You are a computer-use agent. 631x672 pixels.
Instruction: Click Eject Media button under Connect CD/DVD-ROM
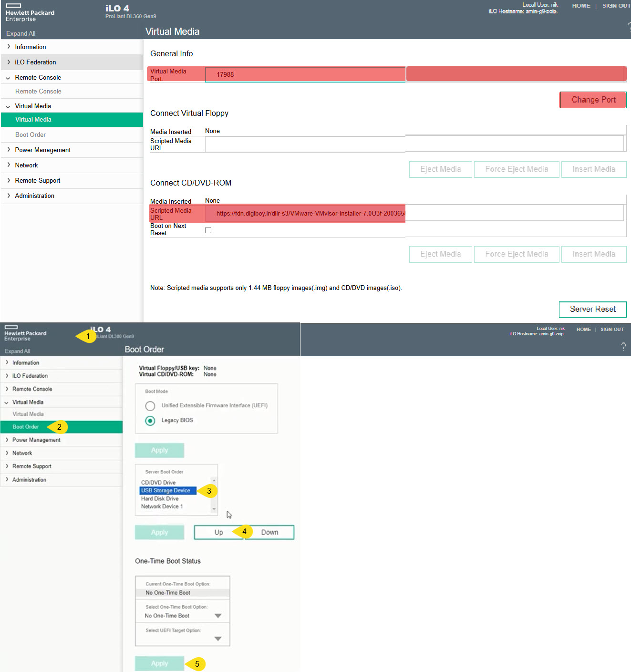[x=441, y=254]
